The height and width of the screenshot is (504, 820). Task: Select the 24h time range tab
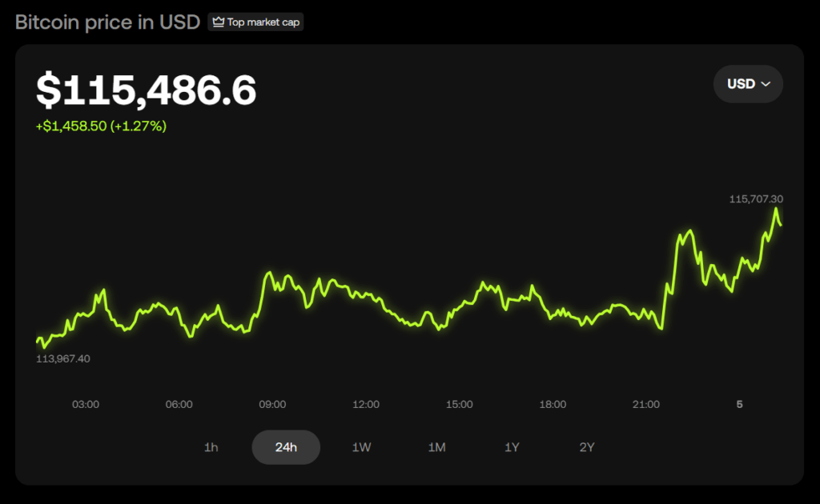[x=286, y=447]
